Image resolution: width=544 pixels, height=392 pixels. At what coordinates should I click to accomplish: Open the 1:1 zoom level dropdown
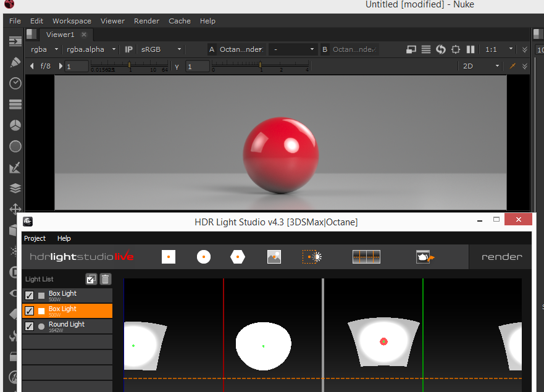(x=498, y=49)
